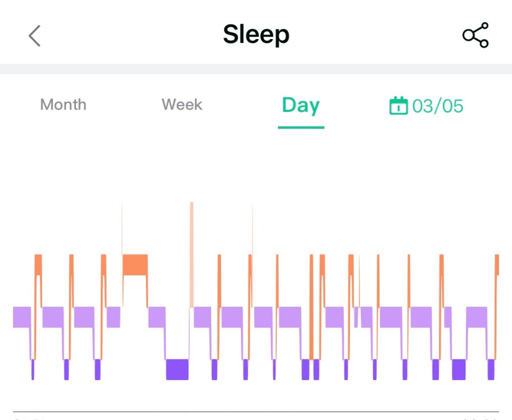Tap the leftmost light purple segment

click(21, 317)
